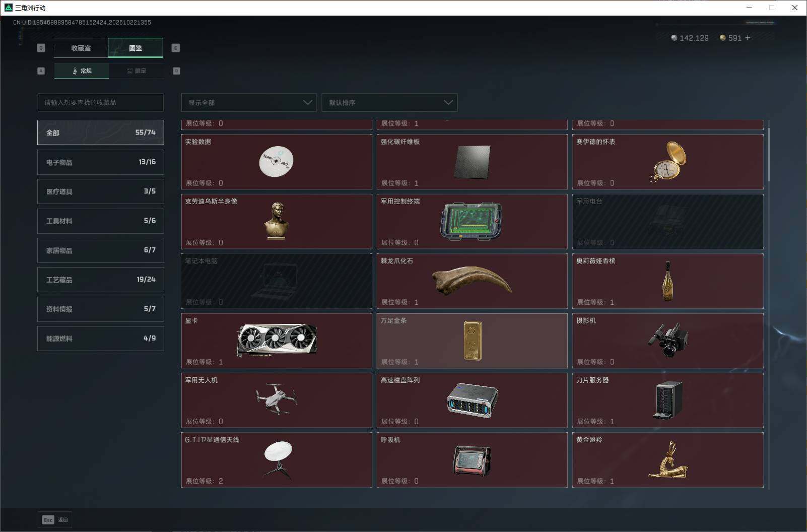The image size is (807, 532).
Task: Click the collection list vertical scrollbar
Action: (768, 155)
